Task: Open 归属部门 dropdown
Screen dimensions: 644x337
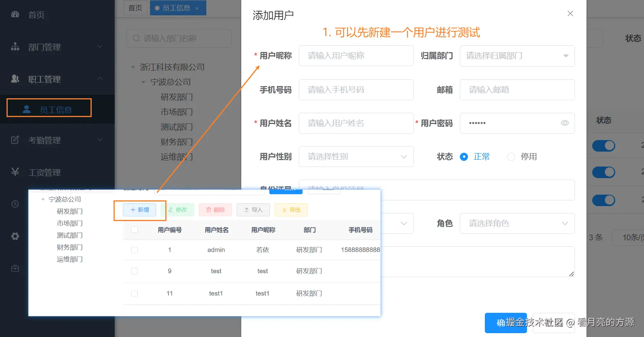Action: coord(517,56)
